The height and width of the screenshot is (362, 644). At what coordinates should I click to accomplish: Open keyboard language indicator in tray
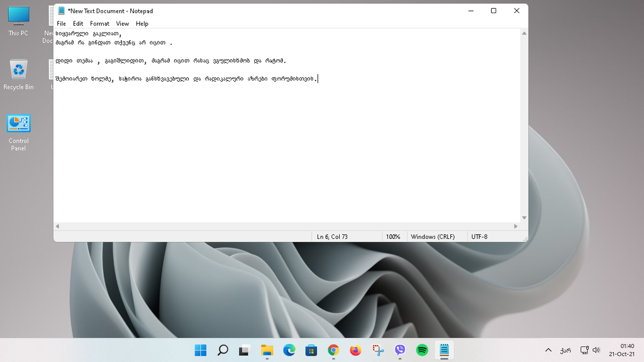(x=565, y=350)
